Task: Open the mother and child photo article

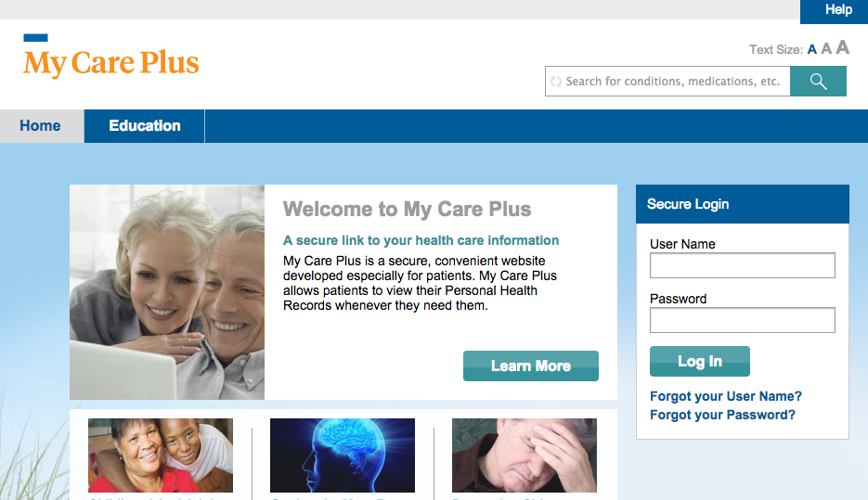Action: (161, 455)
